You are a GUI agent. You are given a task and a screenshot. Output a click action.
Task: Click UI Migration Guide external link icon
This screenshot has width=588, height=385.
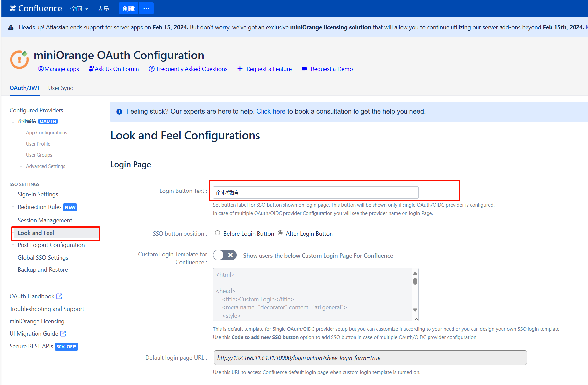(x=63, y=334)
